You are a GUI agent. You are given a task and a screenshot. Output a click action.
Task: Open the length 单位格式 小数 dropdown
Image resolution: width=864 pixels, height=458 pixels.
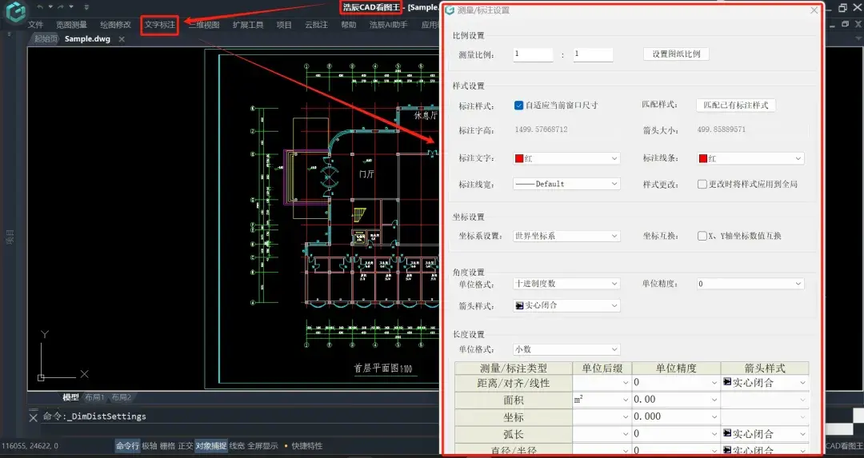[566, 349]
